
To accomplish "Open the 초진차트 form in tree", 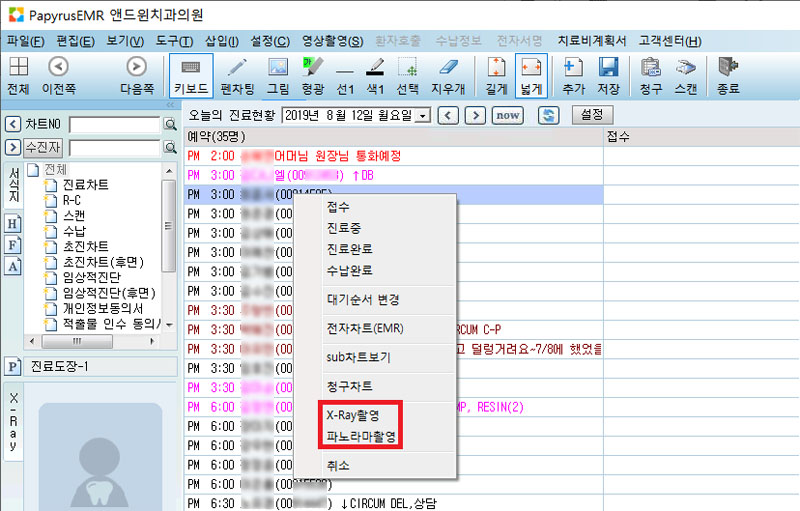I will [85, 246].
